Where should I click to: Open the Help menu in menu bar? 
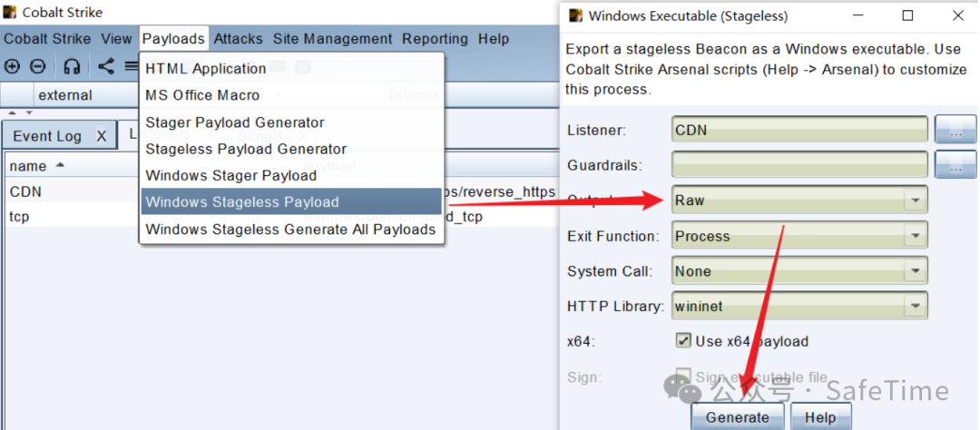(x=493, y=39)
